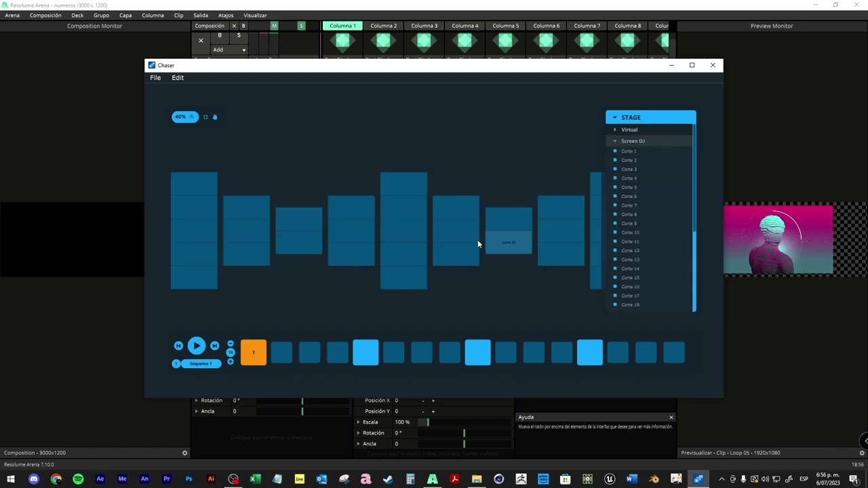Trigger Columna 1 in Resolume
The width and height of the screenshot is (868, 488).
tap(342, 26)
